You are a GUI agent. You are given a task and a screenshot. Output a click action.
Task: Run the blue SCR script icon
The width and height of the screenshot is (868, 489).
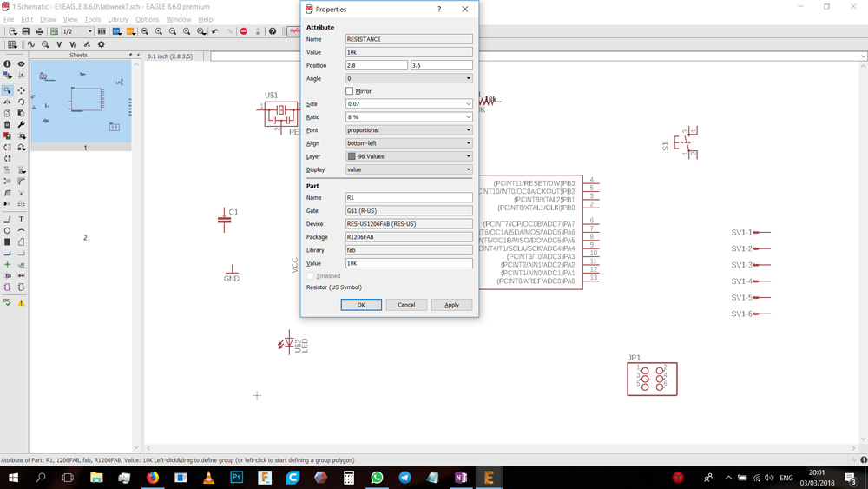117,31
